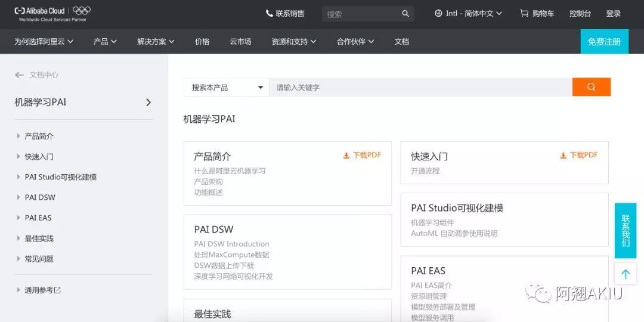This screenshot has width=644, height=322.
Task: Focus the top 搜索 input field
Action: pos(362,14)
